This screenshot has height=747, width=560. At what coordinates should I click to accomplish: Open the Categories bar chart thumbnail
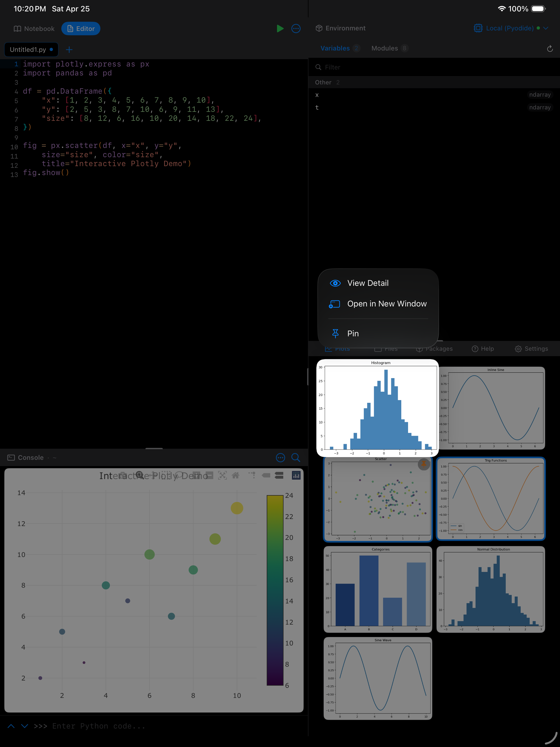[378, 590]
